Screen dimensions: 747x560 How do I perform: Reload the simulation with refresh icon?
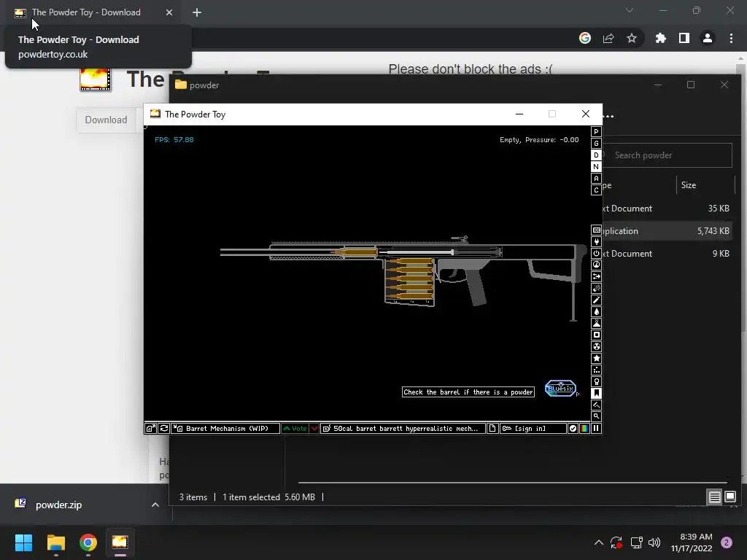pyautogui.click(x=163, y=428)
